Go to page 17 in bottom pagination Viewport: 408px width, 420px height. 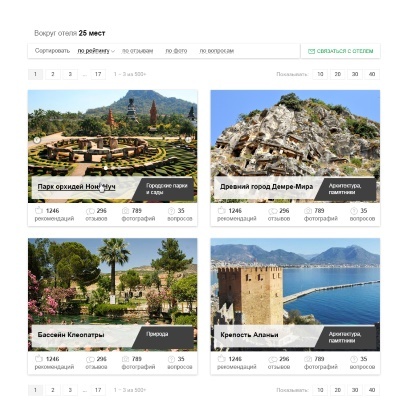(98, 390)
